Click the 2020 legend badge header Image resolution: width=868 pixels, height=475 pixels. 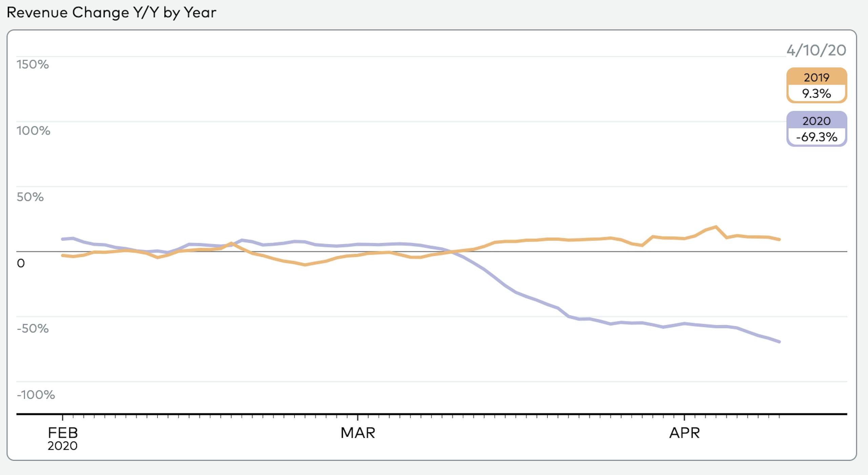(x=816, y=121)
